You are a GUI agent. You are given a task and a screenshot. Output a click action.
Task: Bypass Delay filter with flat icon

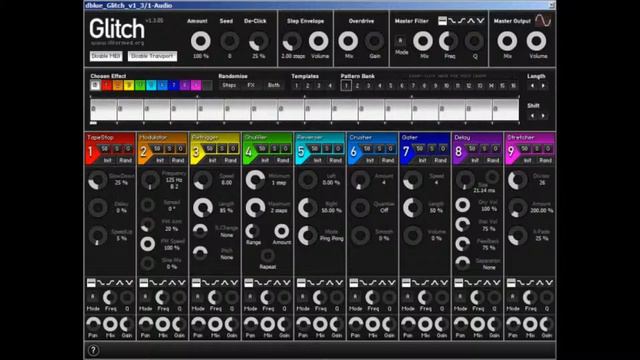(x=458, y=282)
